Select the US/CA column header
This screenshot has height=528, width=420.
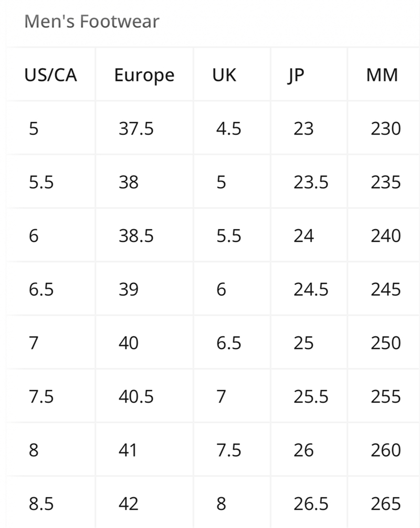[50, 75]
